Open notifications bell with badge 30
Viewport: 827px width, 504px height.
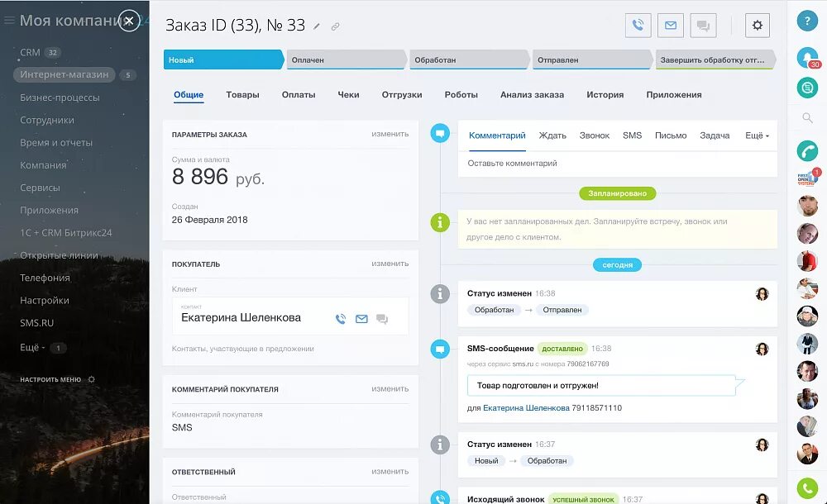pos(807,57)
